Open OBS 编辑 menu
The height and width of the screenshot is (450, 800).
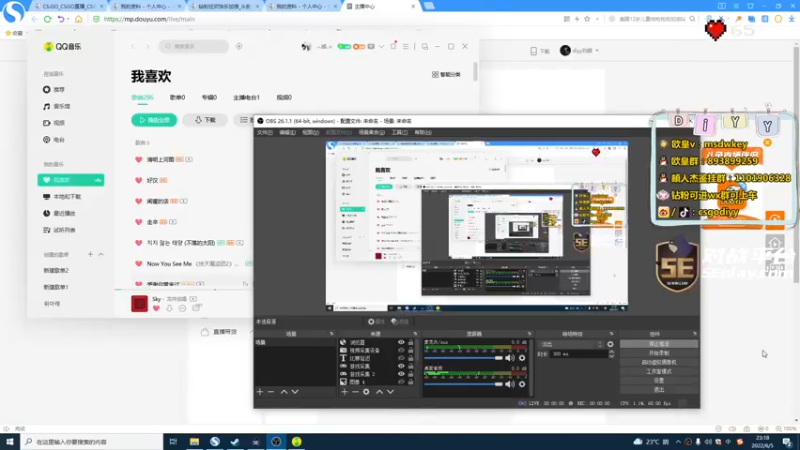coord(287,133)
